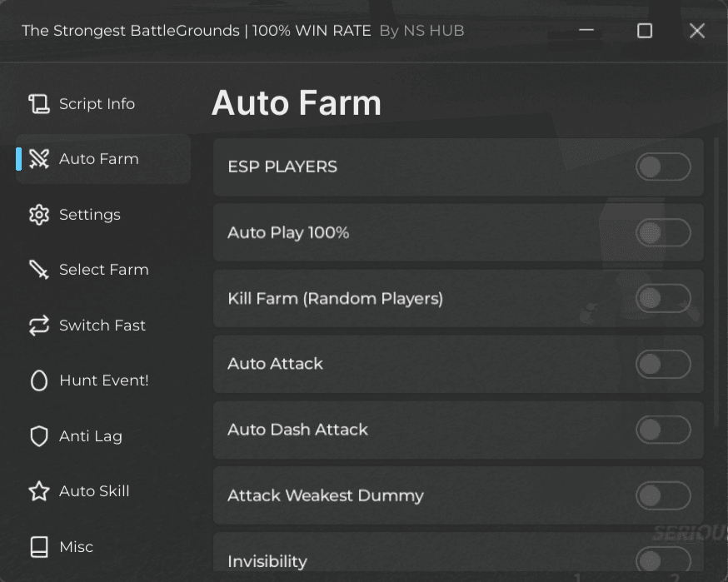The width and height of the screenshot is (728, 582).
Task: Go to the Auto Skill tab
Action: tap(103, 491)
